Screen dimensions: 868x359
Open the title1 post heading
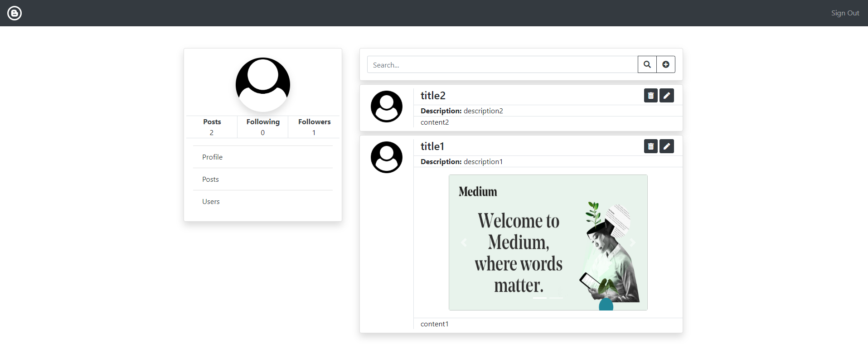pyautogui.click(x=432, y=146)
